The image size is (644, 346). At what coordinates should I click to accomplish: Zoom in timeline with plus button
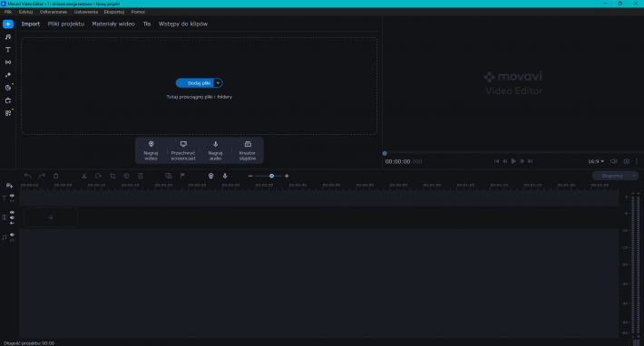point(287,176)
